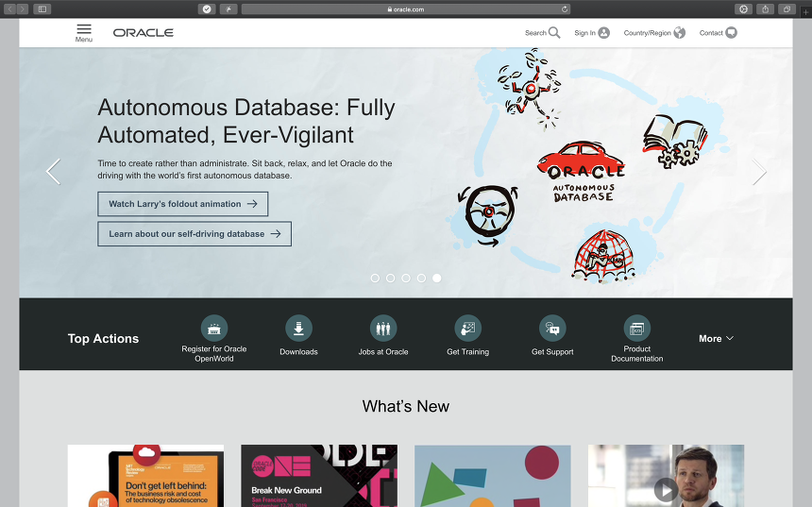Open Country/Region globe icon
This screenshot has width=812, height=507.
coord(680,33)
